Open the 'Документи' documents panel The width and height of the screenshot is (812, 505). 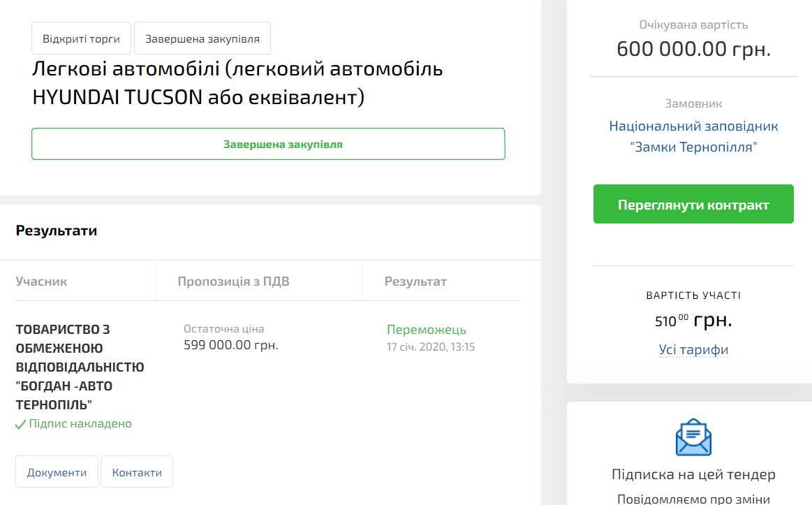[57, 471]
